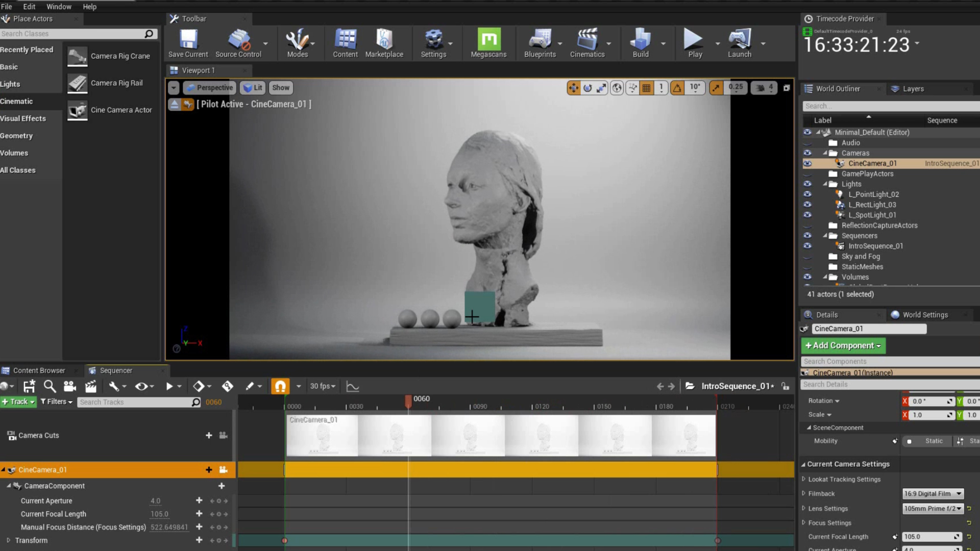
Task: Set Filmback using the 16:9 Digital Film selector
Action: click(933, 493)
